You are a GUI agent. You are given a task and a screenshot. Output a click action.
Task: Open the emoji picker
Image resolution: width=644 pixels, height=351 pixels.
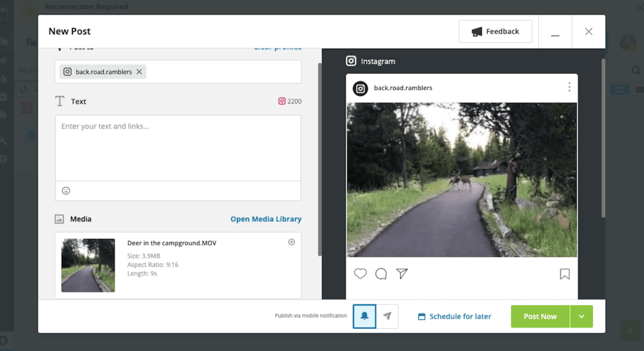tap(66, 191)
